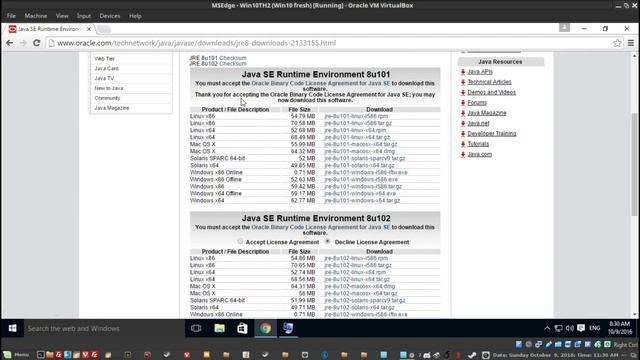
Task: Open the VirtualBox File menu
Action: pyautogui.click(x=11, y=16)
